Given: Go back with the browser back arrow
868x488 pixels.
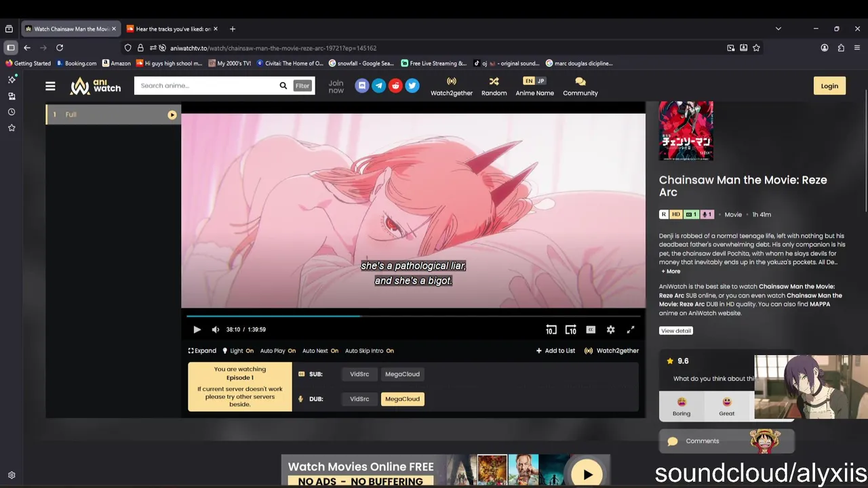Looking at the screenshot, I should [x=27, y=48].
